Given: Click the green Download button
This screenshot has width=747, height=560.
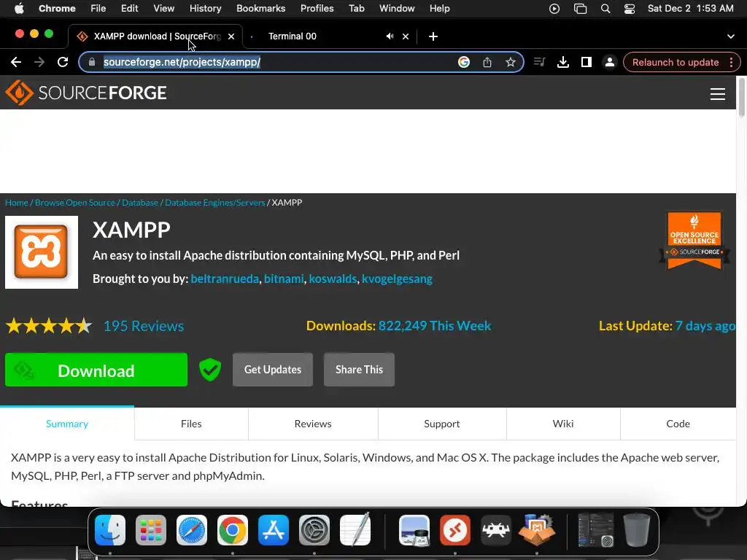Looking at the screenshot, I should click(x=96, y=370).
